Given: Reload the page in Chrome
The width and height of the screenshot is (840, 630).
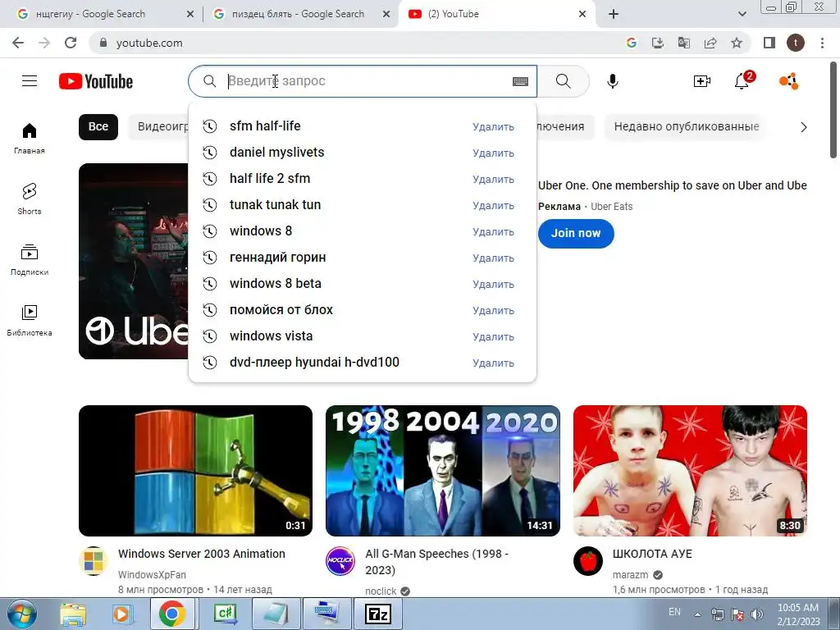Looking at the screenshot, I should 71,43.
